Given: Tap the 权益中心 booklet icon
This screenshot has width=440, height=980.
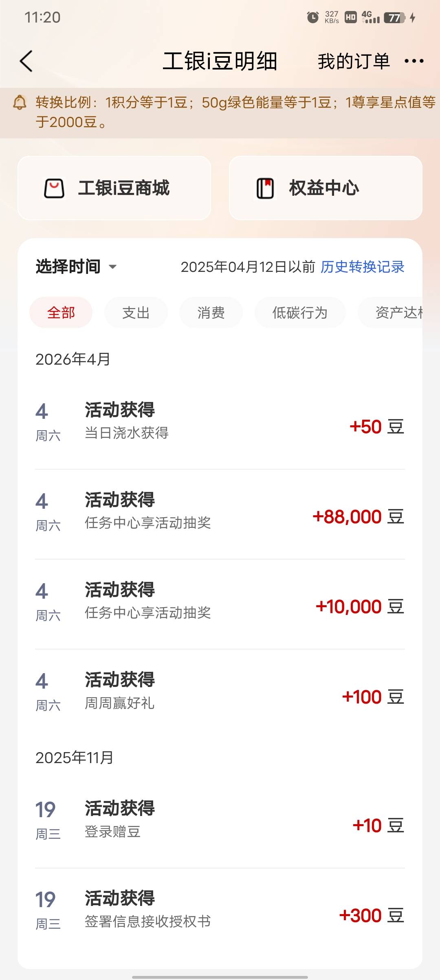Looking at the screenshot, I should pyautogui.click(x=265, y=188).
